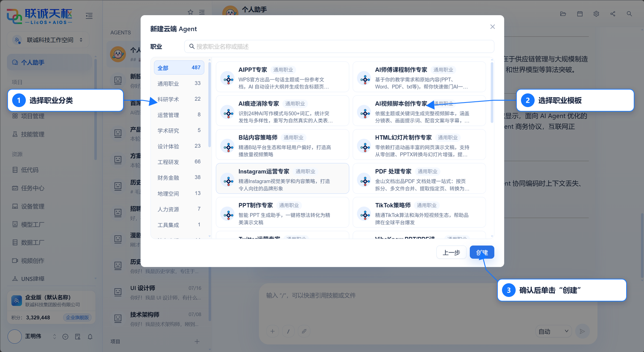Select the 财务金融 category
The image size is (644, 352).
pos(179,178)
